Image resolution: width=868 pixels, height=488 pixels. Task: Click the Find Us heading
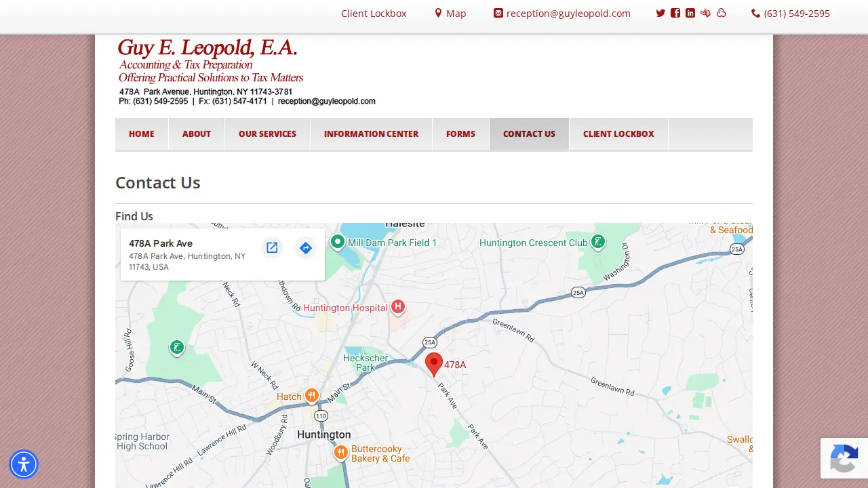coord(134,216)
